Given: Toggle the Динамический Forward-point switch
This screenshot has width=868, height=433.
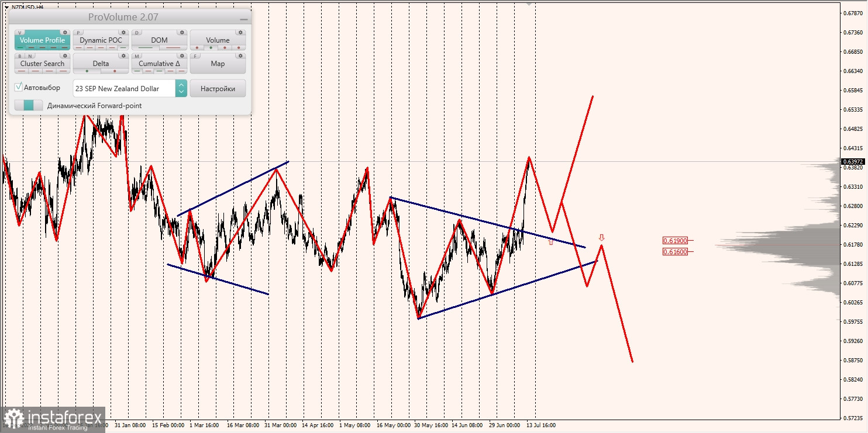Looking at the screenshot, I should point(29,105).
